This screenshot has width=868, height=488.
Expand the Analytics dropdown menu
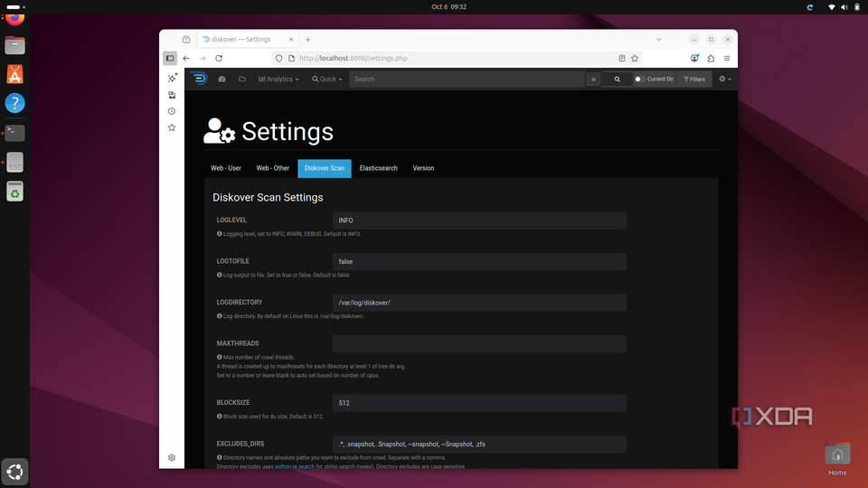[278, 80]
